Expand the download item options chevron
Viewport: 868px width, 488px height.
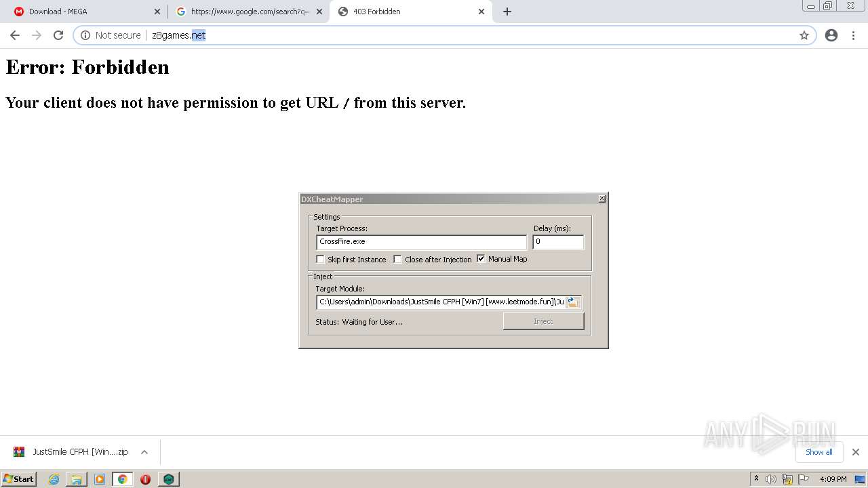[144, 452]
